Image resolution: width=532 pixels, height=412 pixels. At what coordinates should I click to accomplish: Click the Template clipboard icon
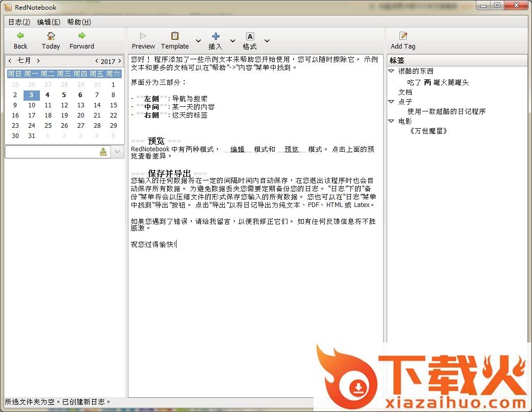click(175, 36)
